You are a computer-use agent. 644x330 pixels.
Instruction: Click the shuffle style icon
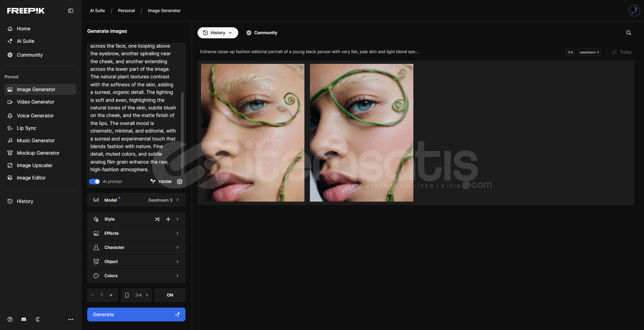pos(157,219)
